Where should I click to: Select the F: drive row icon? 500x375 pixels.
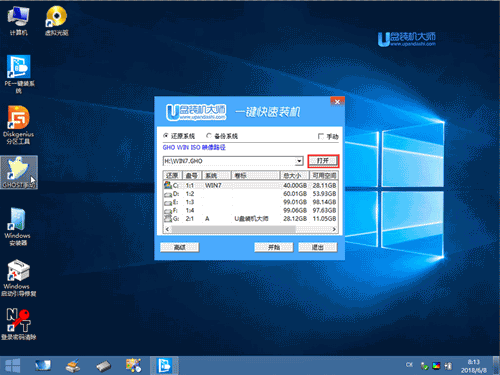[168, 211]
